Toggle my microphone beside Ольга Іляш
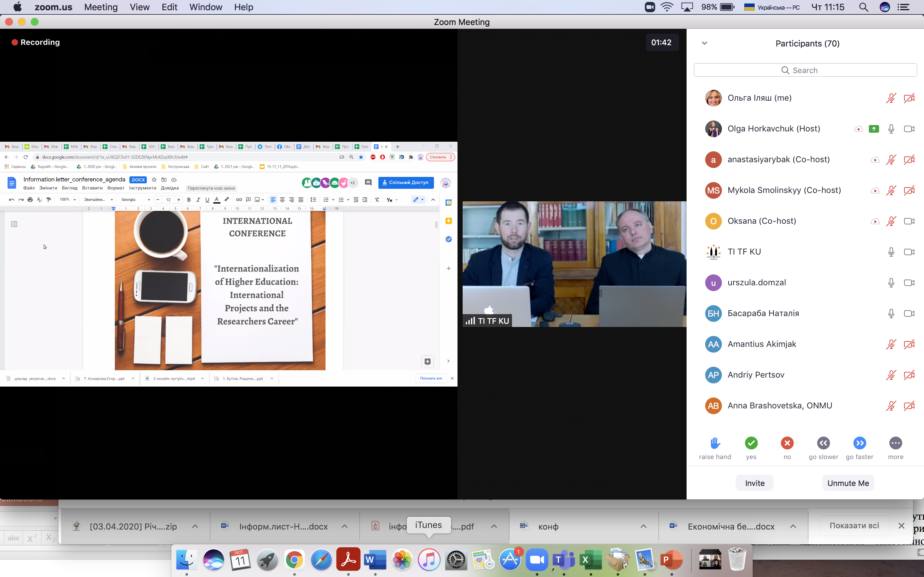924x577 pixels. pos(891,98)
